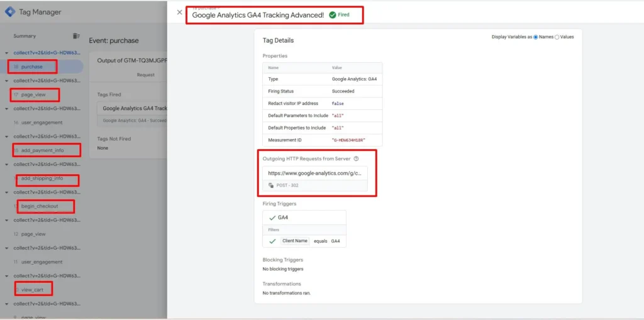Collapse the collect request group containing purchase
644x320 pixels.
pyautogui.click(x=6, y=53)
